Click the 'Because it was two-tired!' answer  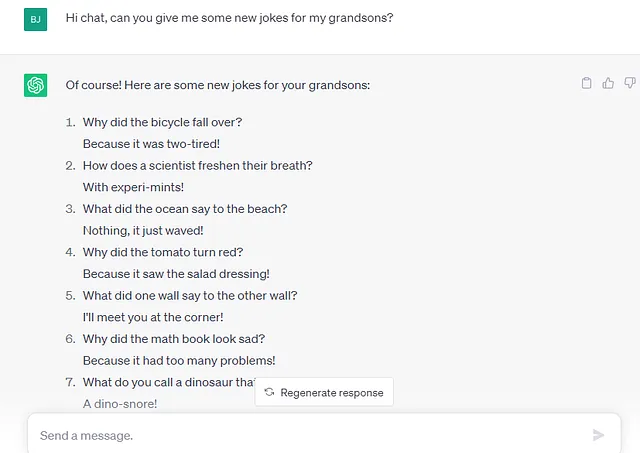pyautogui.click(x=151, y=144)
